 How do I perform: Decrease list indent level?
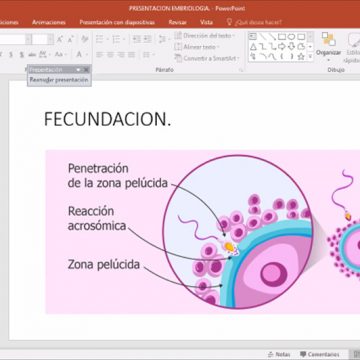137,39
